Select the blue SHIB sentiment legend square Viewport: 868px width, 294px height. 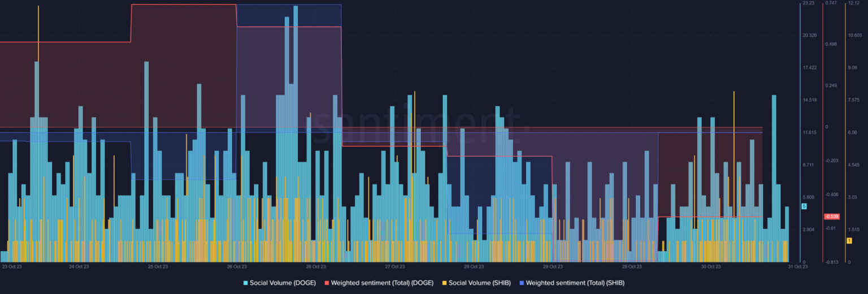pos(522,282)
